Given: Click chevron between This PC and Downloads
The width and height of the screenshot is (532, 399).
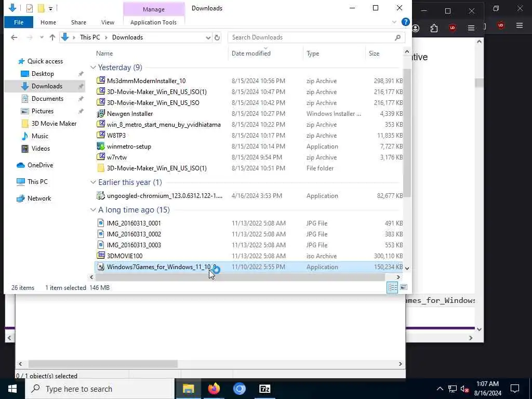Looking at the screenshot, I should (106, 37).
